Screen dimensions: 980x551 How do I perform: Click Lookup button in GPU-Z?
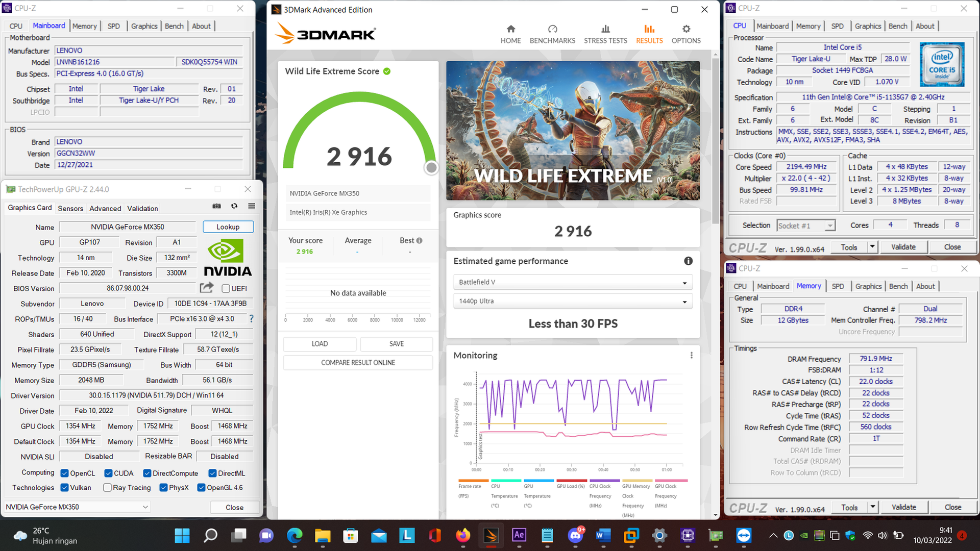[228, 227]
